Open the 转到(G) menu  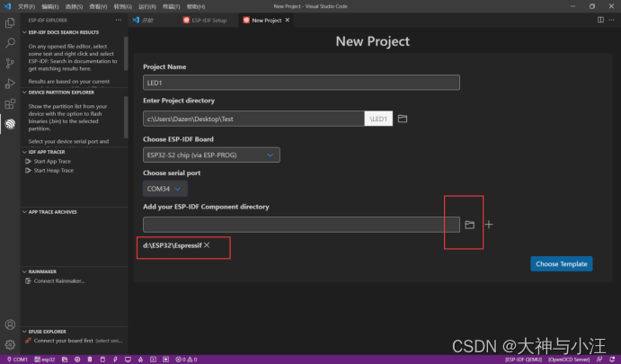point(123,6)
